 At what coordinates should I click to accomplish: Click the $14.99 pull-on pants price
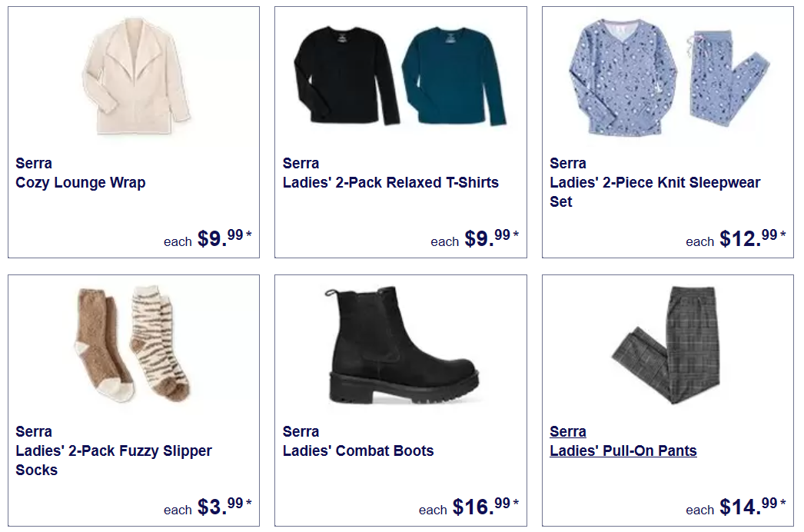(753, 507)
